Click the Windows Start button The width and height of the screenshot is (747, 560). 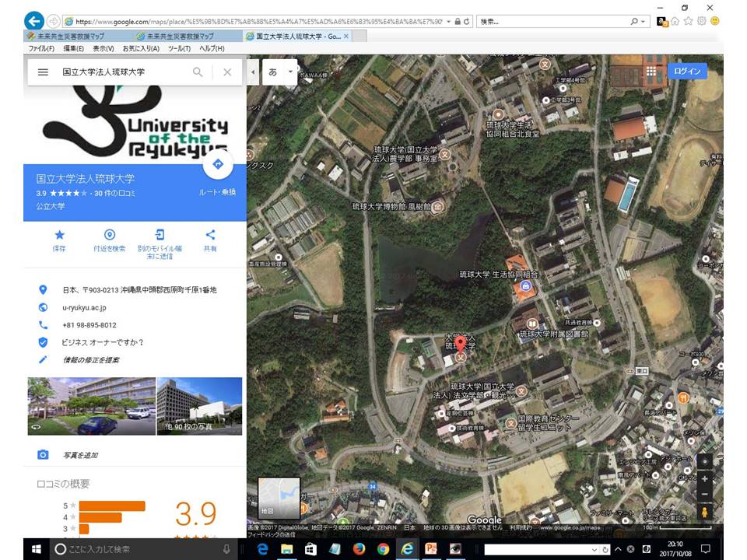click(x=37, y=549)
